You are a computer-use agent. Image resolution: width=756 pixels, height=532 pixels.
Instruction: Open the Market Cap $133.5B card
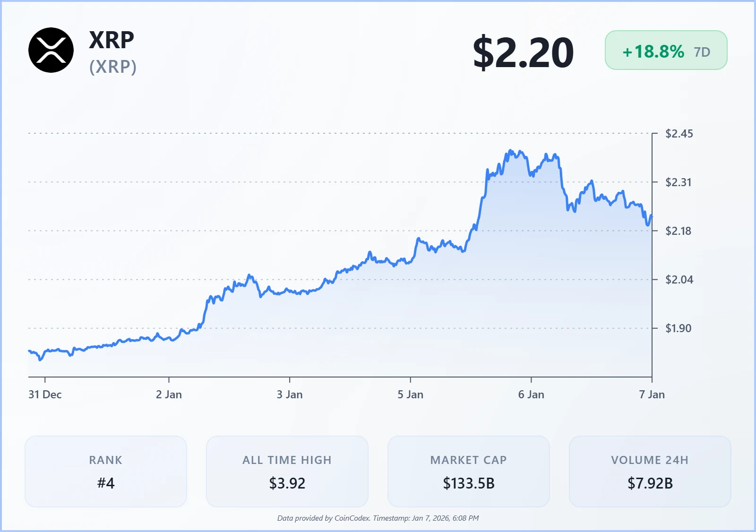469,472
